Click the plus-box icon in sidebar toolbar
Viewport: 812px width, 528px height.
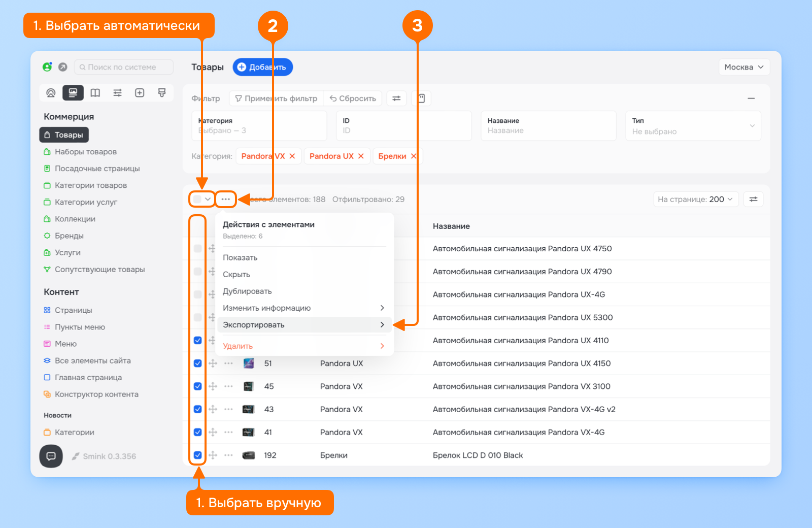click(x=140, y=93)
